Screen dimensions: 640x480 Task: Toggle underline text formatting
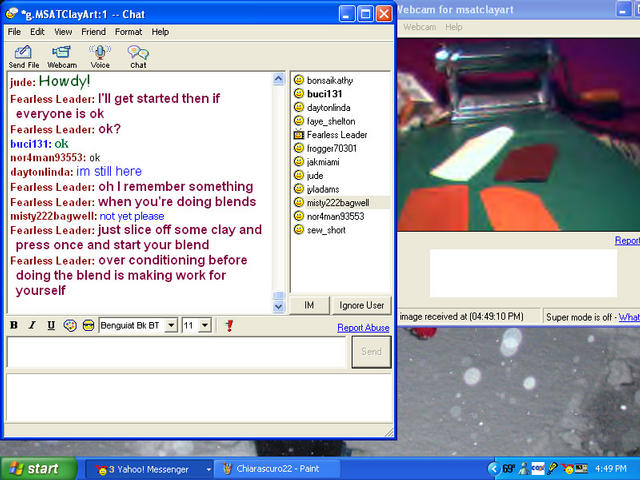(51, 325)
